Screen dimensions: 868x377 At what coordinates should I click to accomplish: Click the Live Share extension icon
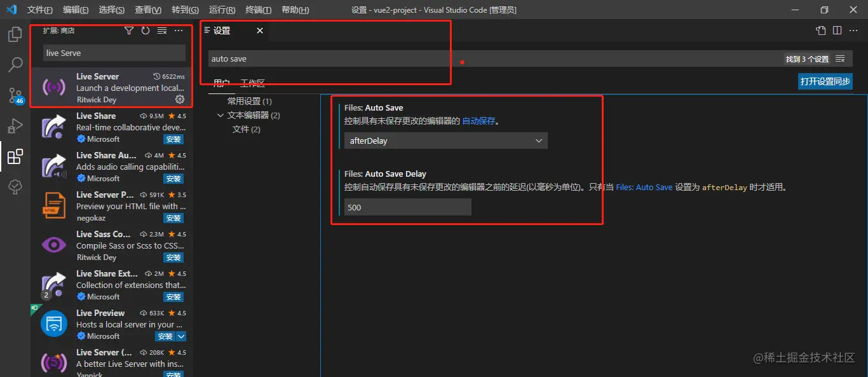point(54,127)
